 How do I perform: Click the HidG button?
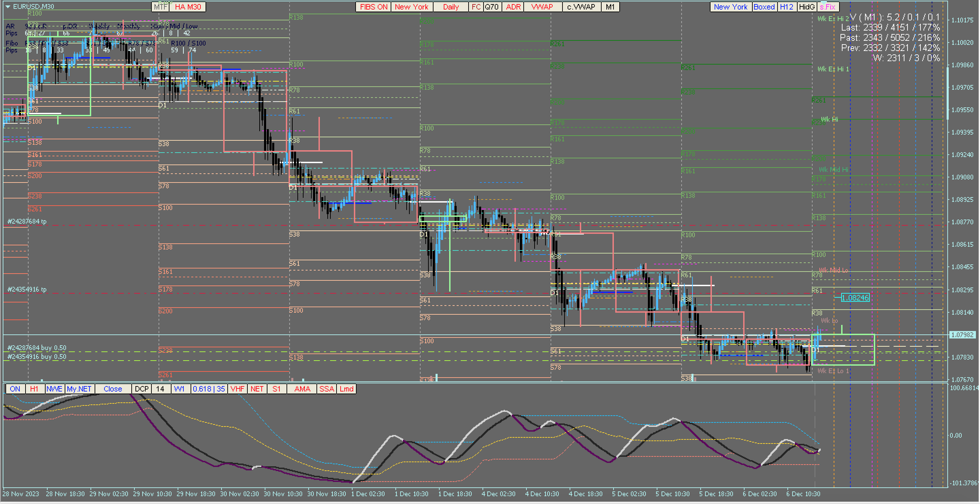click(x=806, y=7)
